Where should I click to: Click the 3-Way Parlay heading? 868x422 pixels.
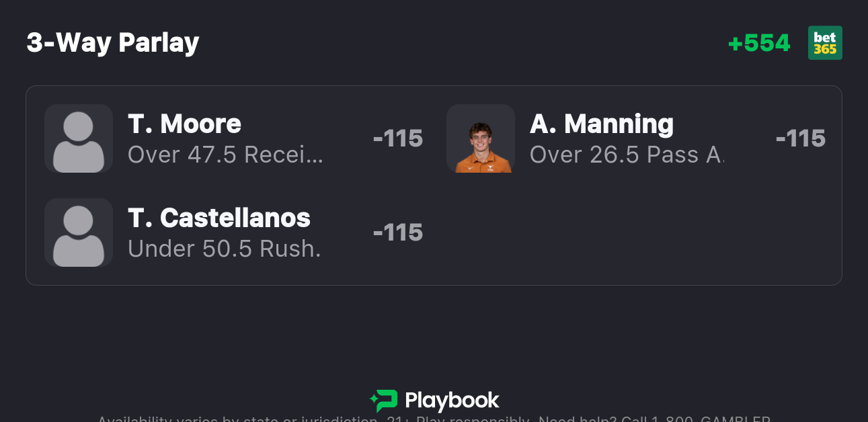pos(113,43)
